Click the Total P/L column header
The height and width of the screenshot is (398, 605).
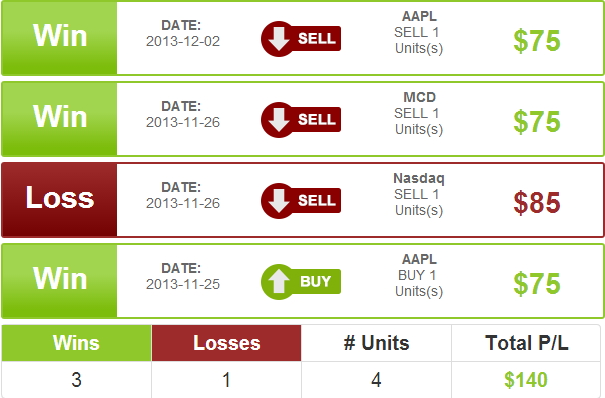(x=527, y=343)
